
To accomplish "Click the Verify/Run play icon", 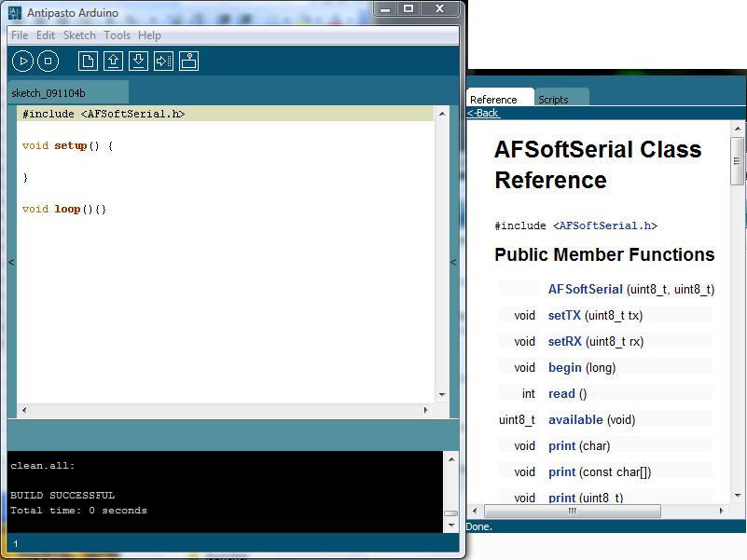I will (22, 61).
